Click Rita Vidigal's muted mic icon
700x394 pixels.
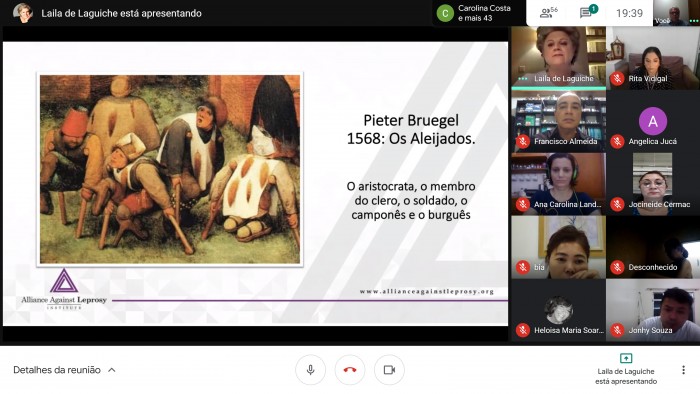coord(617,79)
